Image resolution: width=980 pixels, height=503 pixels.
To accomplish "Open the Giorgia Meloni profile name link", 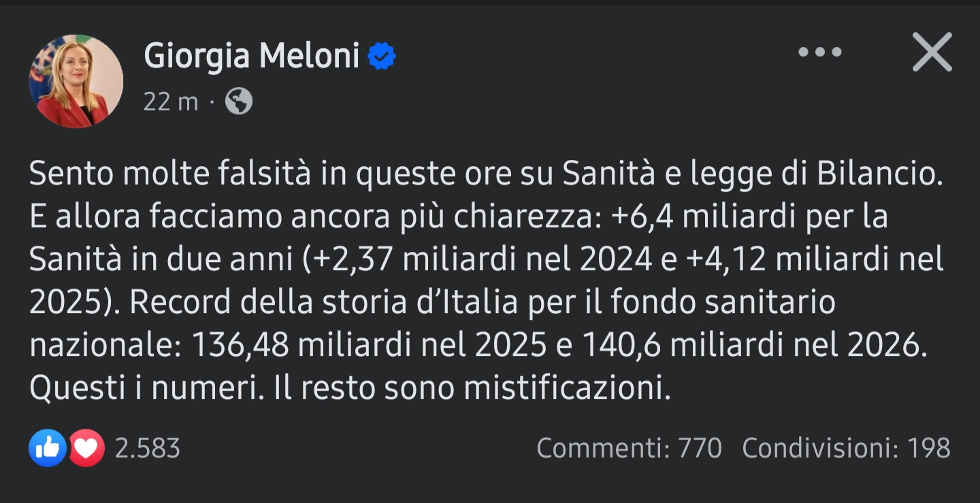I will tap(251, 56).
